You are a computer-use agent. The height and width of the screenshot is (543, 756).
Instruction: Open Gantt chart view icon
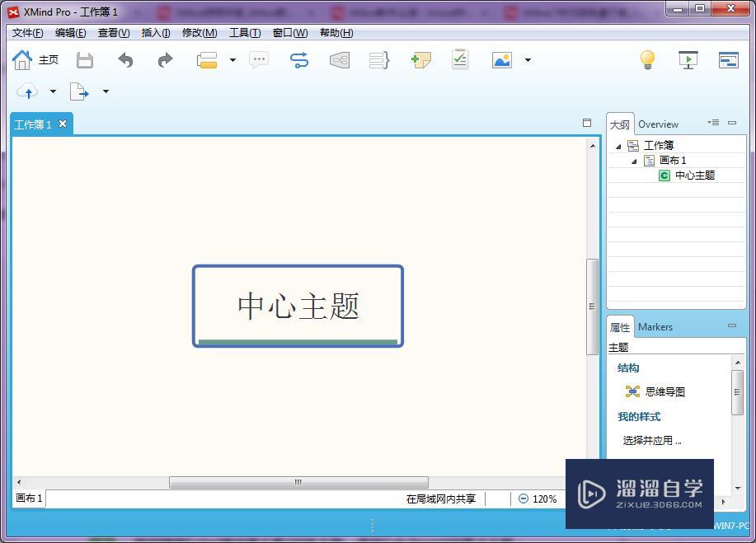point(728,60)
